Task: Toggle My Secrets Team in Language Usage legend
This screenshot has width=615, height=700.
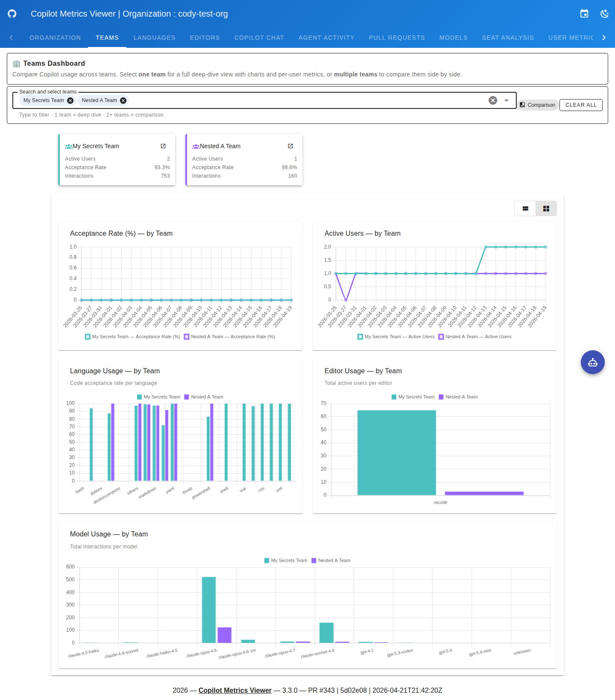Action: 158,397
